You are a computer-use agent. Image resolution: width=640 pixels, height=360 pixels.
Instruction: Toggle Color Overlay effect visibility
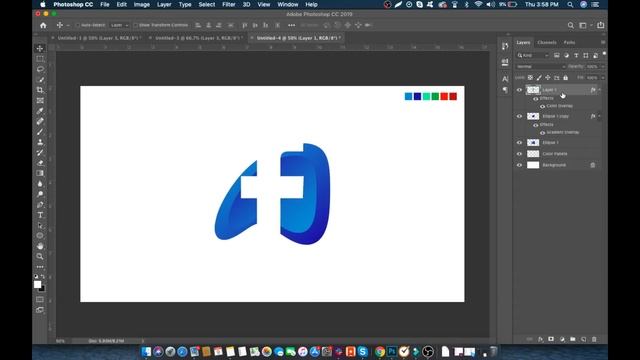point(542,106)
